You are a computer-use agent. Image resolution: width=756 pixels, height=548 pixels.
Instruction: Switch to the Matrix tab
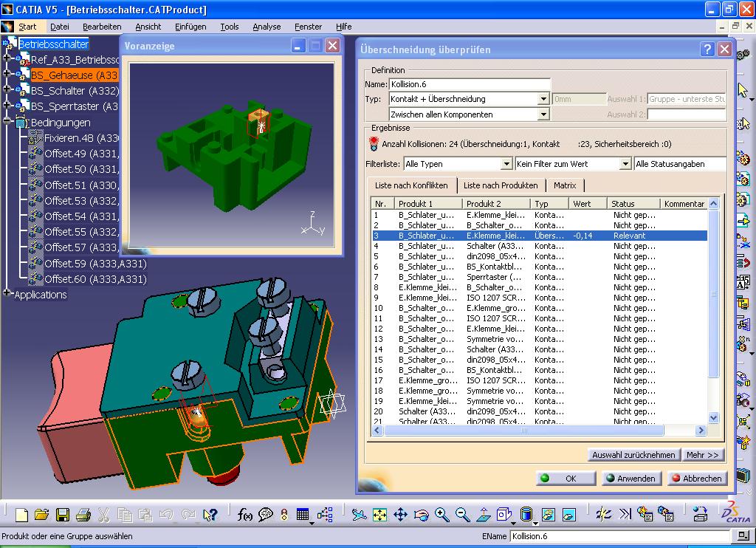coord(565,185)
